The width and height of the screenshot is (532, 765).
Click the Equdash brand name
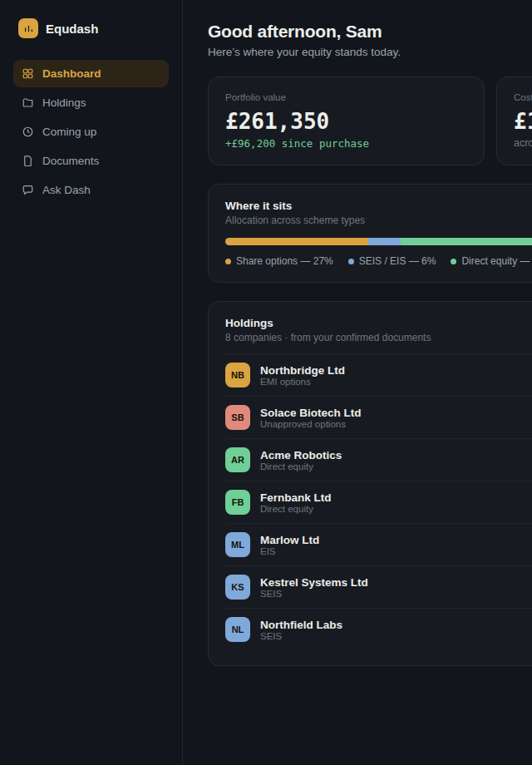pyautogui.click(x=72, y=29)
